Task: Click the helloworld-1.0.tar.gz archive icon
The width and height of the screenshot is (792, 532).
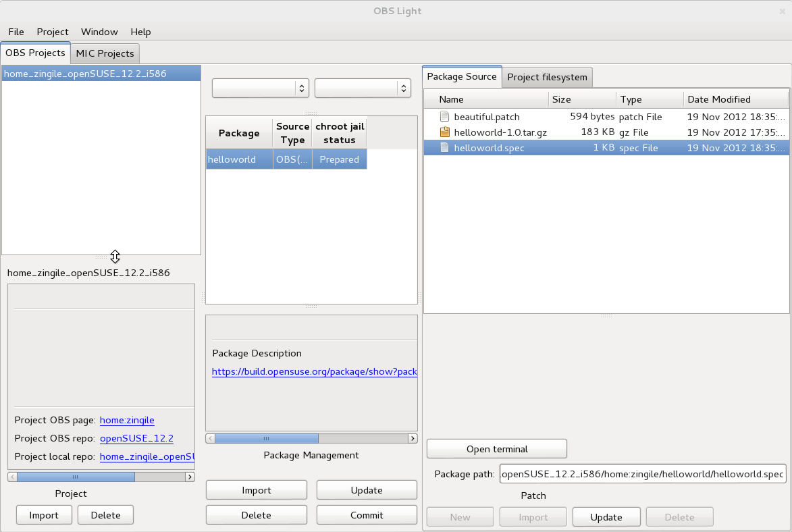Action: [444, 132]
